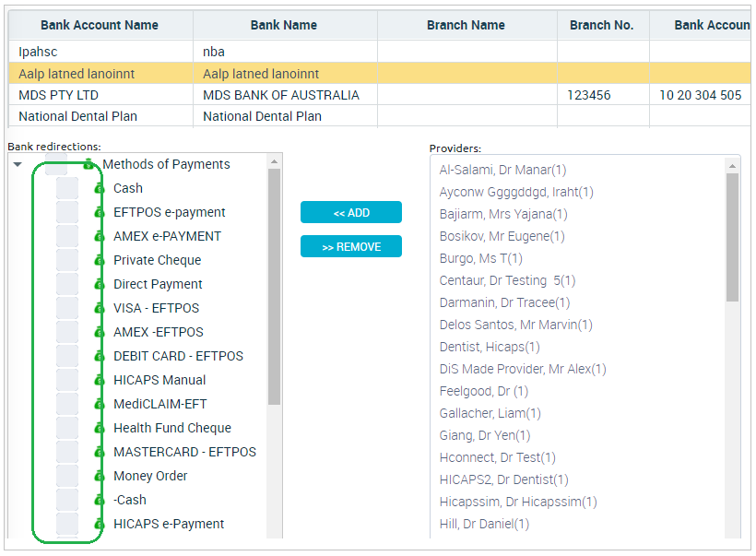Enable the EFTPOS e-payment checkbox
This screenshot has height=556, width=756.
click(67, 212)
